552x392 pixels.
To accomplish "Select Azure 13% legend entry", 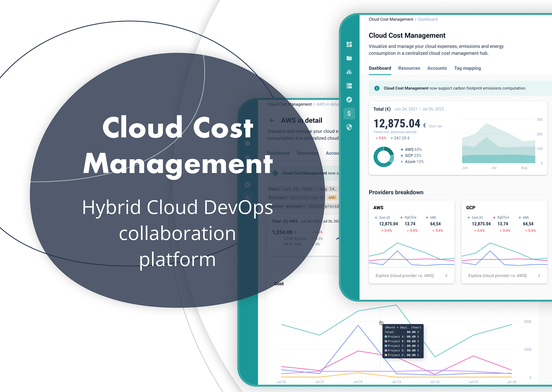I will (412, 161).
